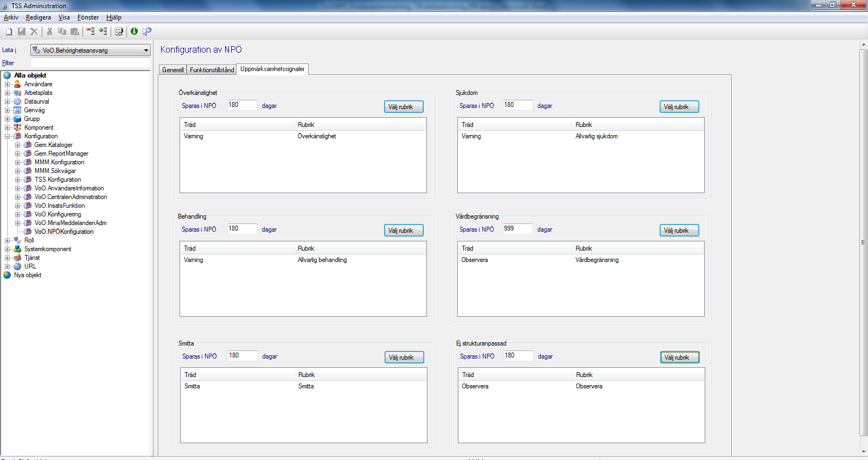Click the New document toolbar icon
Image resolution: width=868 pixels, height=460 pixels.
coord(9,31)
